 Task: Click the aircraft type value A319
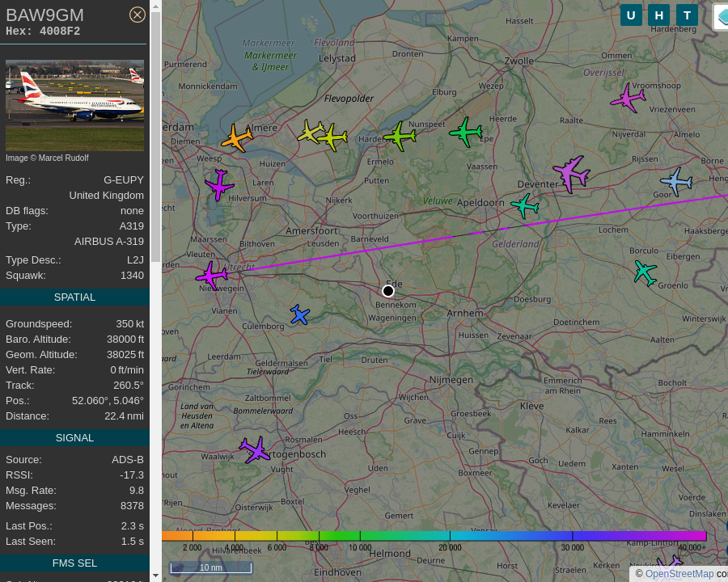(x=131, y=226)
